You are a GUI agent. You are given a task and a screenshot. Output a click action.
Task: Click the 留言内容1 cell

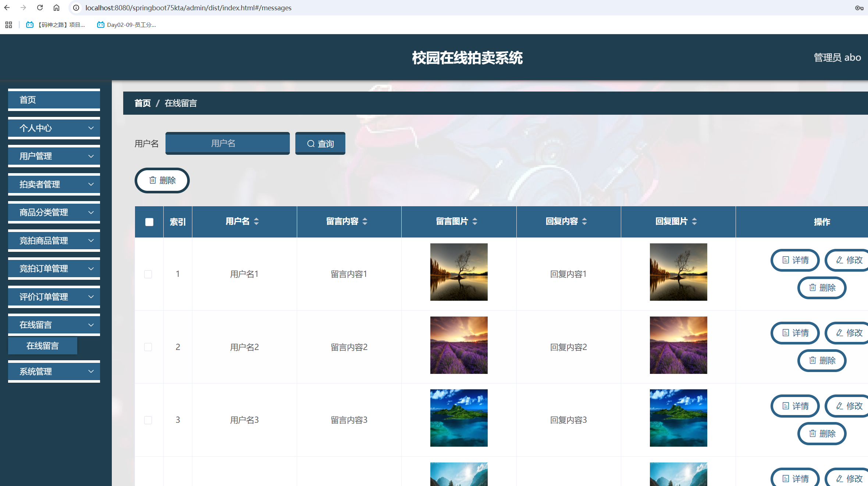click(x=349, y=274)
